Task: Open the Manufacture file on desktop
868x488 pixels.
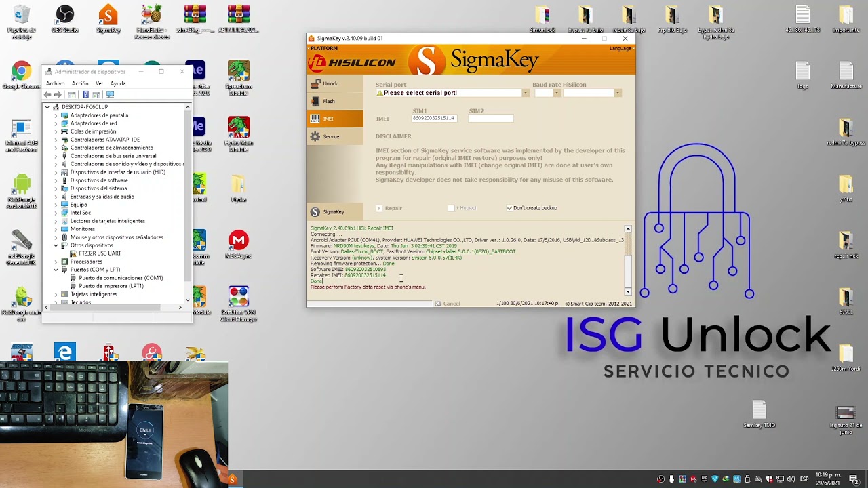Action: [846, 76]
